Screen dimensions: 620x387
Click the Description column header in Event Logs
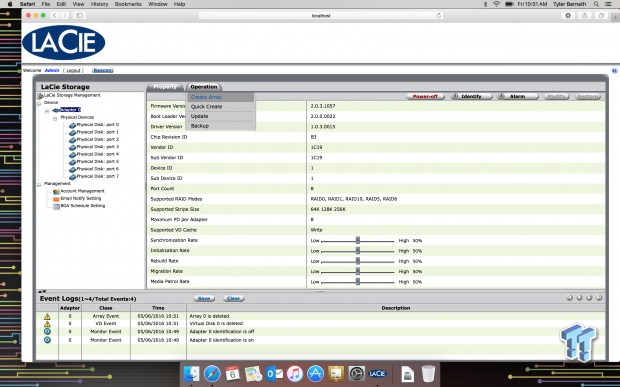[x=396, y=308]
